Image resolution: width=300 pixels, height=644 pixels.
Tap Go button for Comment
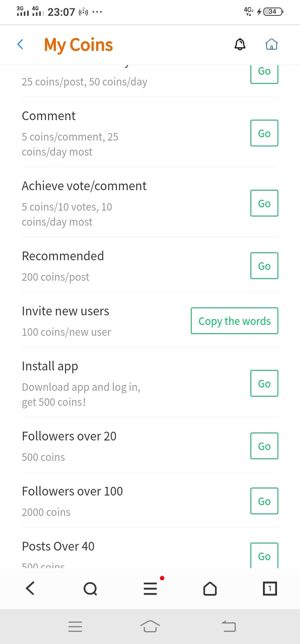(x=264, y=133)
